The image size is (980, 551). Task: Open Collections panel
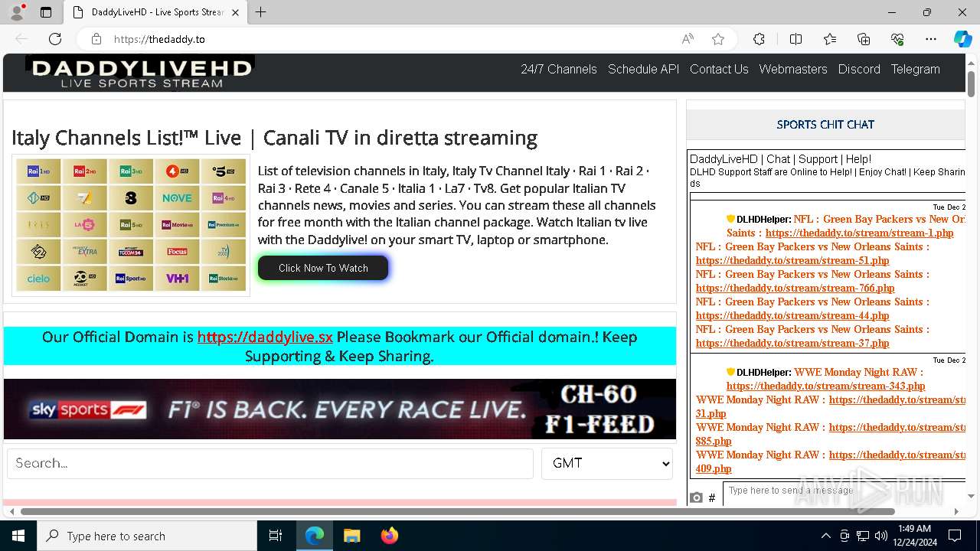pos(864,39)
